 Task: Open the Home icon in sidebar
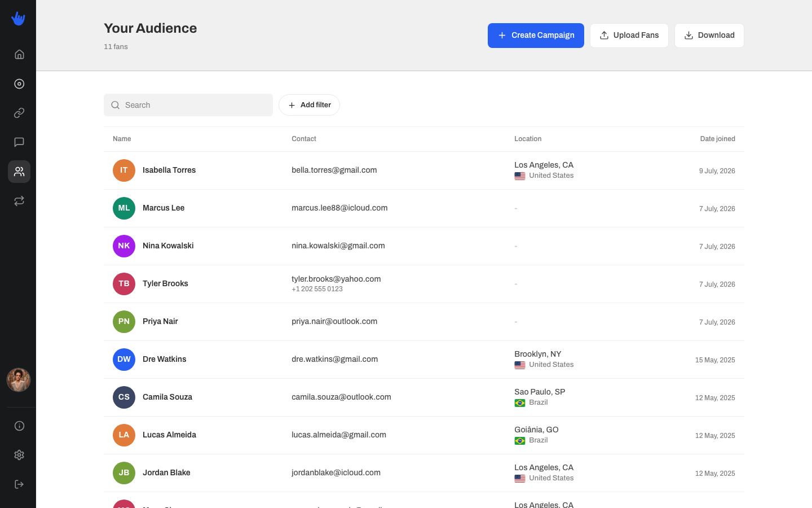pos(19,54)
